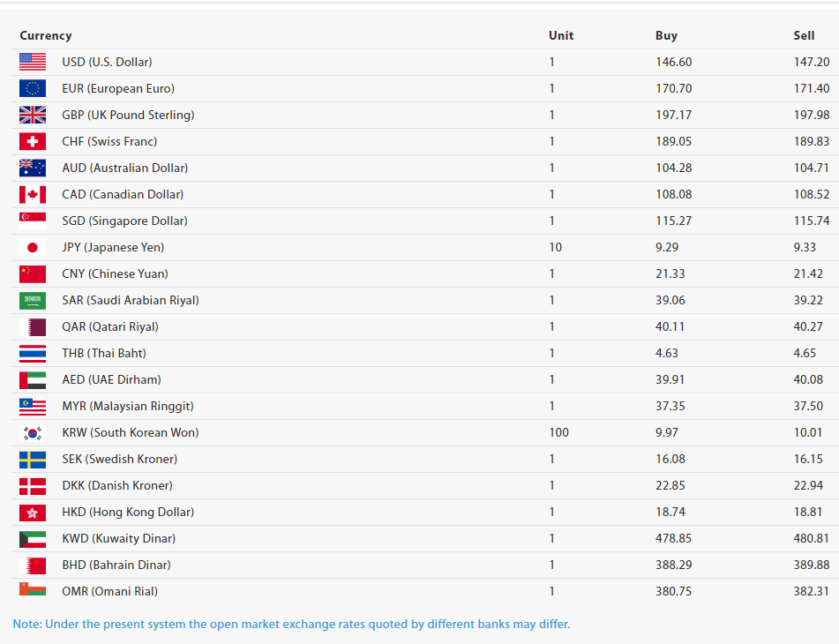Click the Canadian maple leaf flag
The image size is (839, 644).
tap(33, 194)
